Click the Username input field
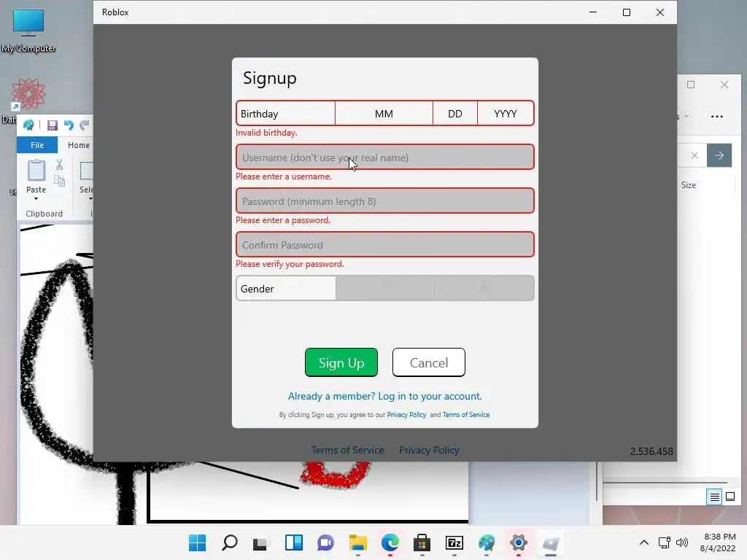 (x=385, y=157)
